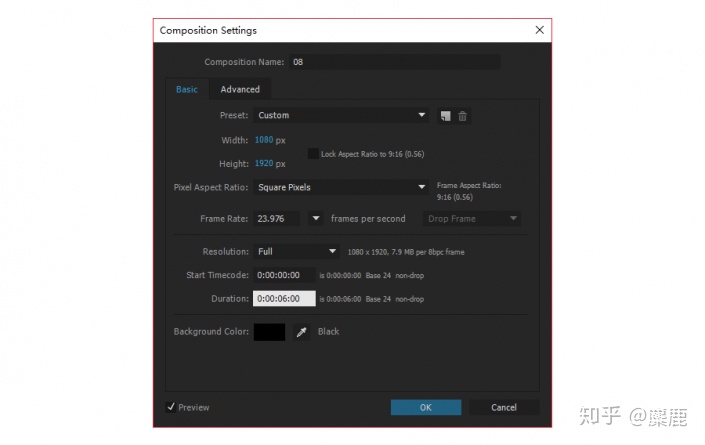The image size is (705, 445).
Task: Confirm settings with the OK button
Action: click(426, 407)
